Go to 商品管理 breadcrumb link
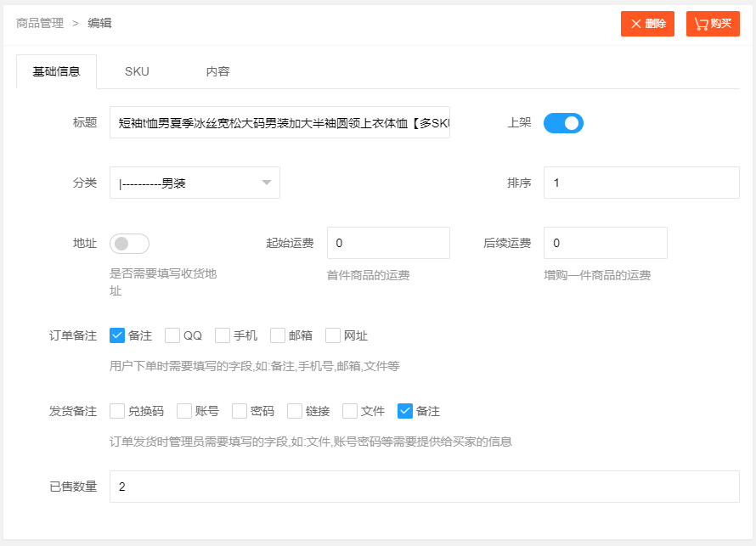 pos(40,23)
